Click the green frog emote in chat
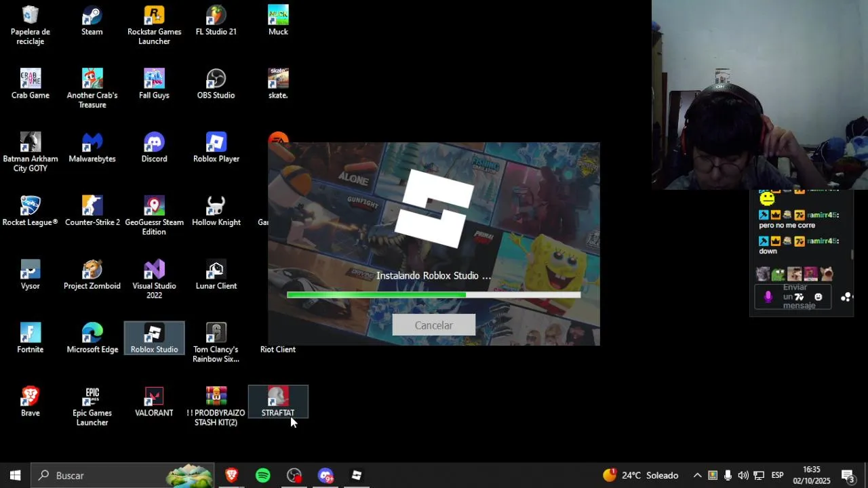 coord(778,274)
